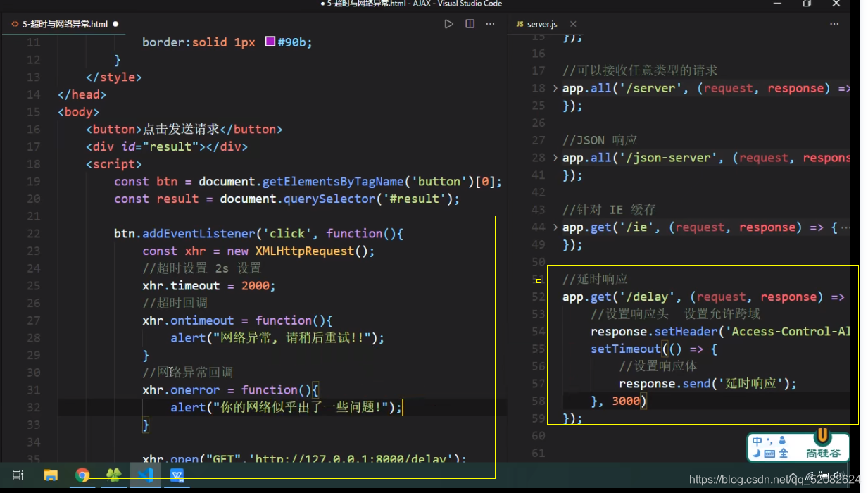
Task: Toggle the 全 full-width setting on the IME bar
Action: pyautogui.click(x=784, y=454)
